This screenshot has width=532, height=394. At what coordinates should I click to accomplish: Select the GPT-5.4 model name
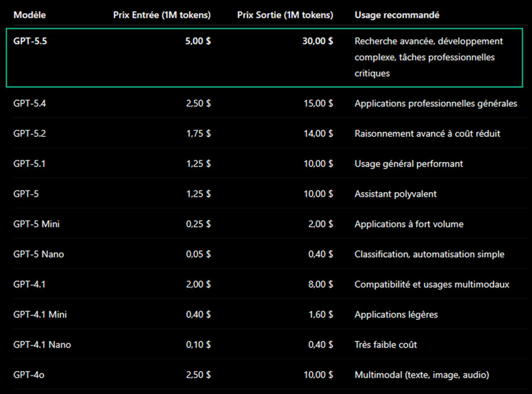pyautogui.click(x=30, y=103)
